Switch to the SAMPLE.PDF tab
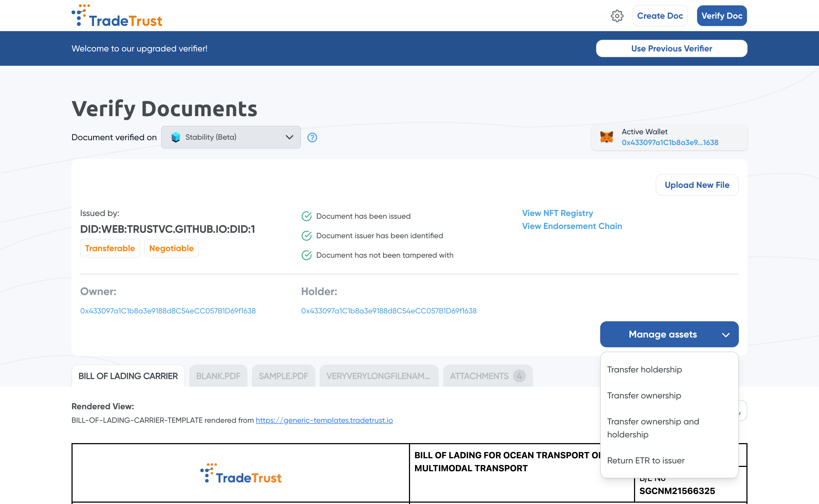Image resolution: width=819 pixels, height=504 pixels. [283, 376]
